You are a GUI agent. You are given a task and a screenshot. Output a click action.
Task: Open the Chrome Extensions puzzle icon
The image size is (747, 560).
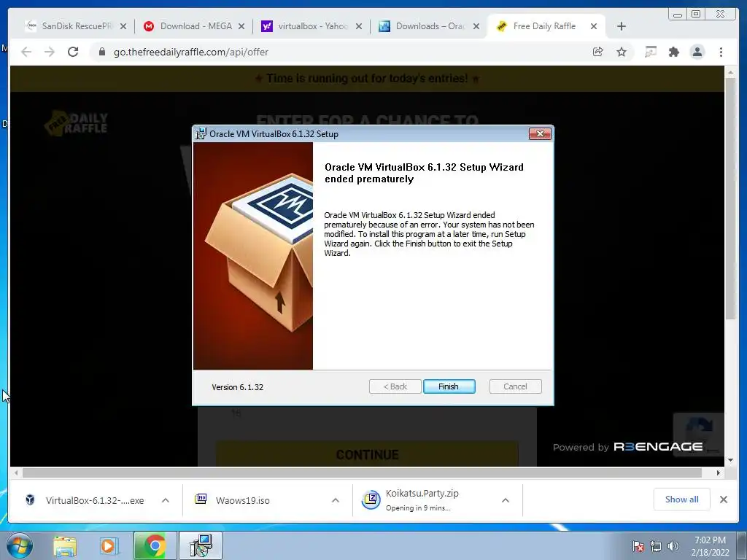tap(673, 52)
